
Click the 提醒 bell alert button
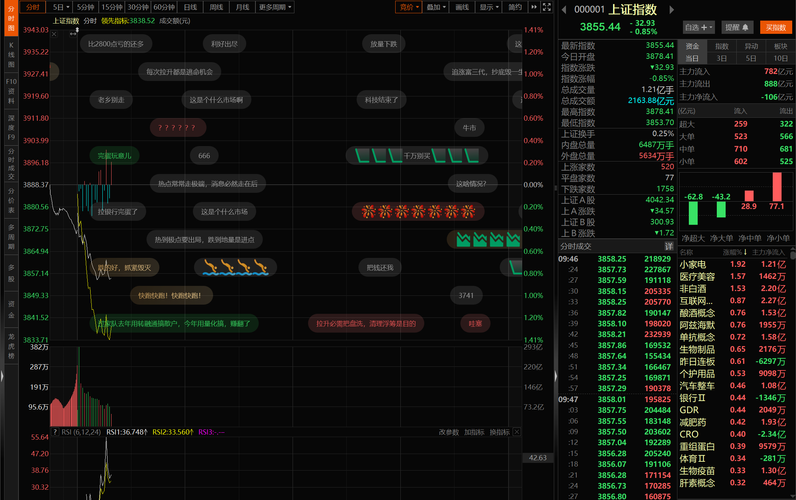click(x=737, y=27)
